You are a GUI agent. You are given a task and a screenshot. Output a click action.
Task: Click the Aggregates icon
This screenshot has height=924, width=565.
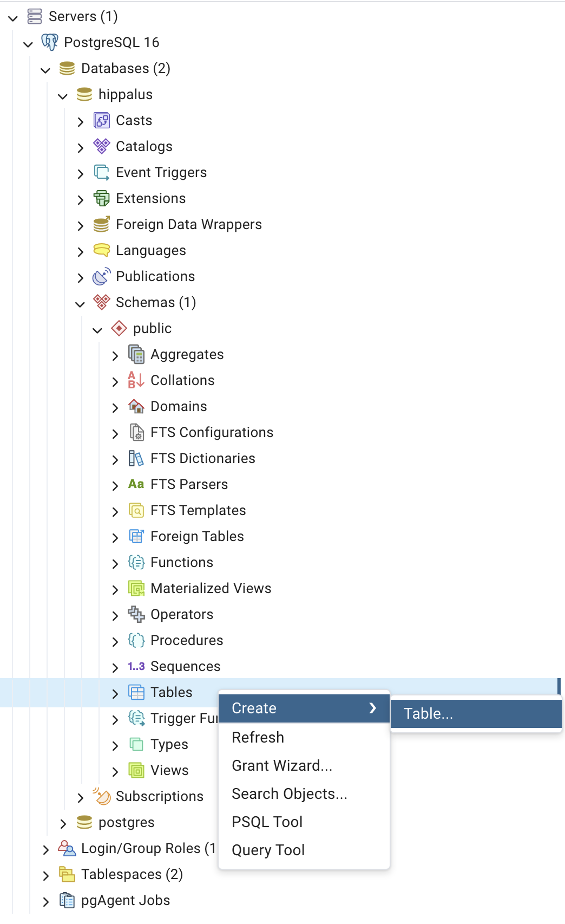pos(136,354)
